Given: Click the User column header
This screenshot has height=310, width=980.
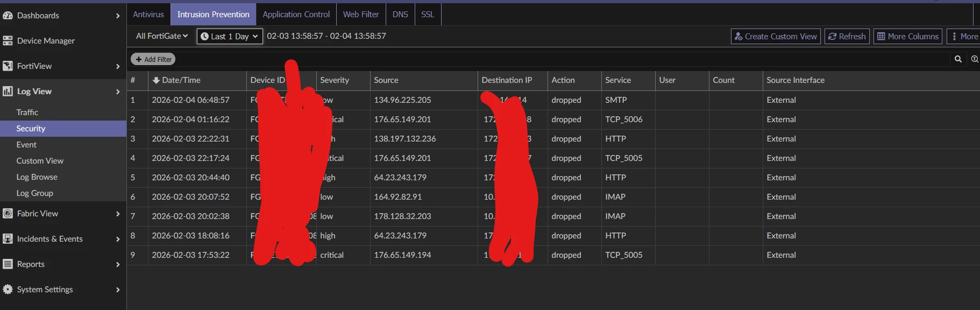Looking at the screenshot, I should pyautogui.click(x=667, y=80).
